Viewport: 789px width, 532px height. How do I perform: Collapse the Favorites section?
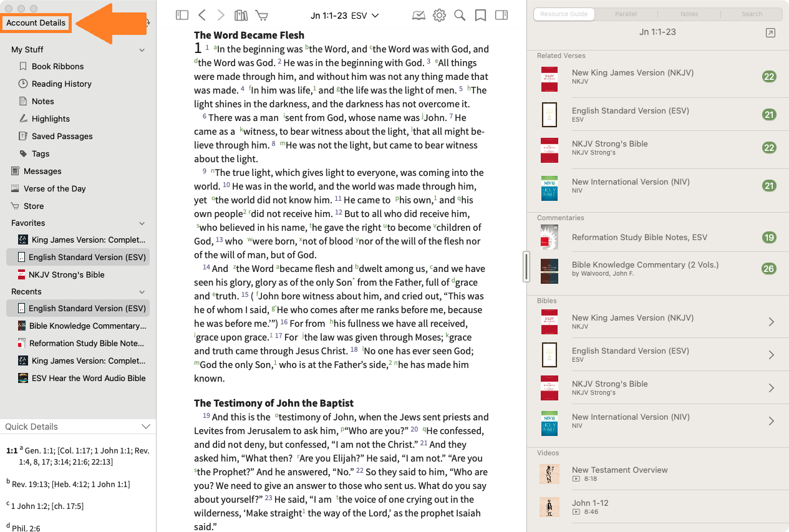coord(142,223)
